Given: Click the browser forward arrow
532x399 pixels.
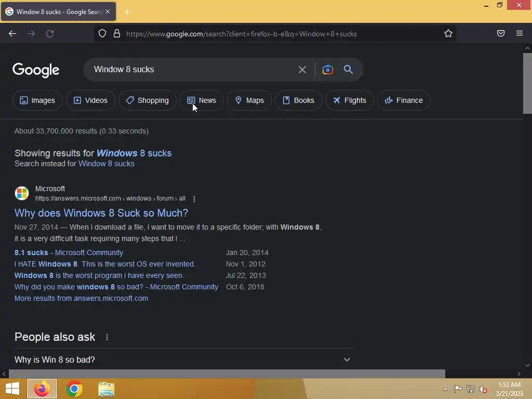Looking at the screenshot, I should [31, 34].
